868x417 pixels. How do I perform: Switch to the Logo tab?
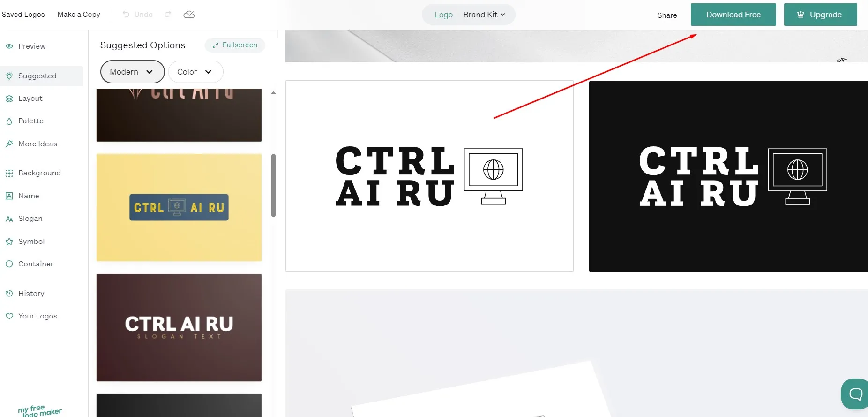443,15
